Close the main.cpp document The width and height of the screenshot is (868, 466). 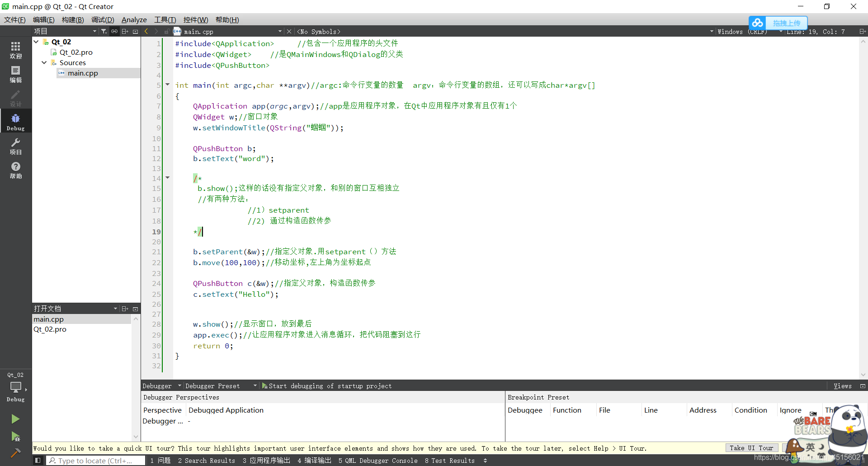(x=289, y=31)
